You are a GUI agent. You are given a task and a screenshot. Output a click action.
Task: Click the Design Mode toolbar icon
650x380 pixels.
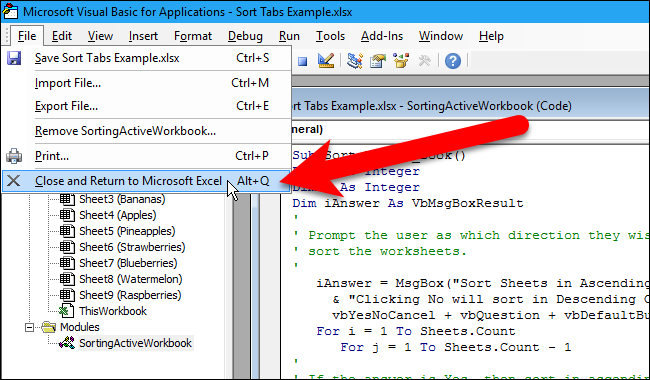[326, 61]
